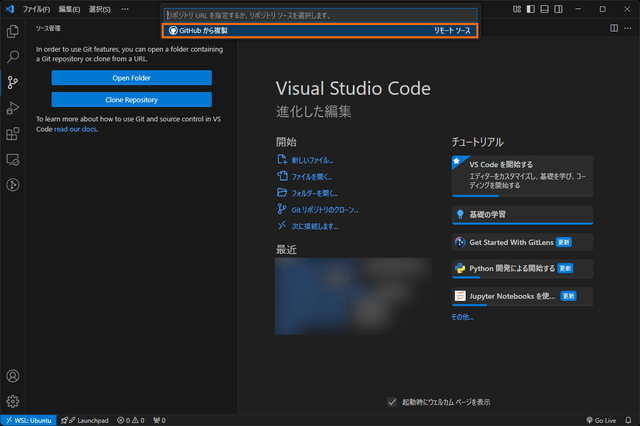Click the Jupyter notebook icon
640x426 pixels.
pos(460,296)
